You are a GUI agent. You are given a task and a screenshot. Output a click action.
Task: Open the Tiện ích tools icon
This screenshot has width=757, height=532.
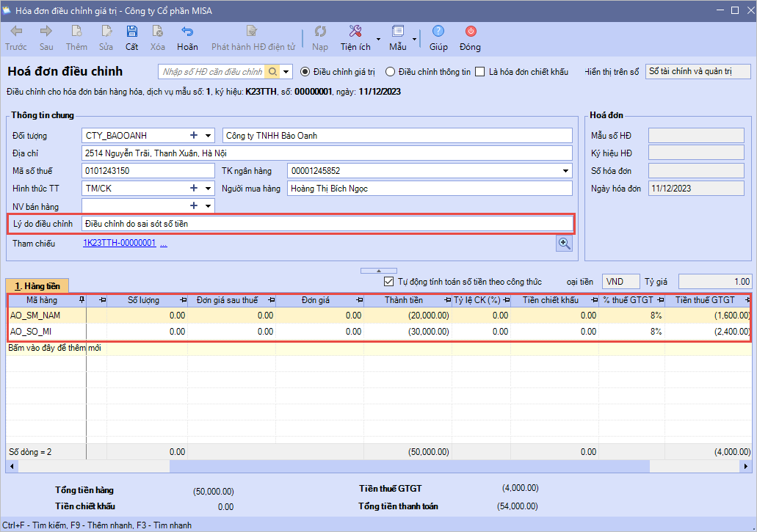355,32
